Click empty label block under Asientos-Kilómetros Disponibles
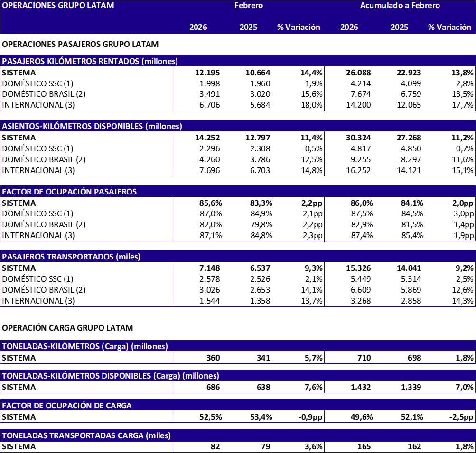 click(86, 154)
